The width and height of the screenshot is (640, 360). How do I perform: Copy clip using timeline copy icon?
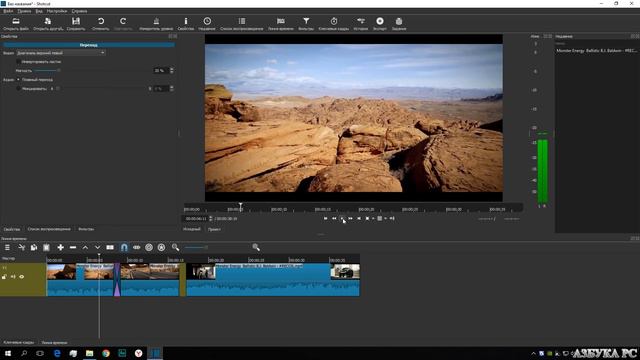coord(34,247)
